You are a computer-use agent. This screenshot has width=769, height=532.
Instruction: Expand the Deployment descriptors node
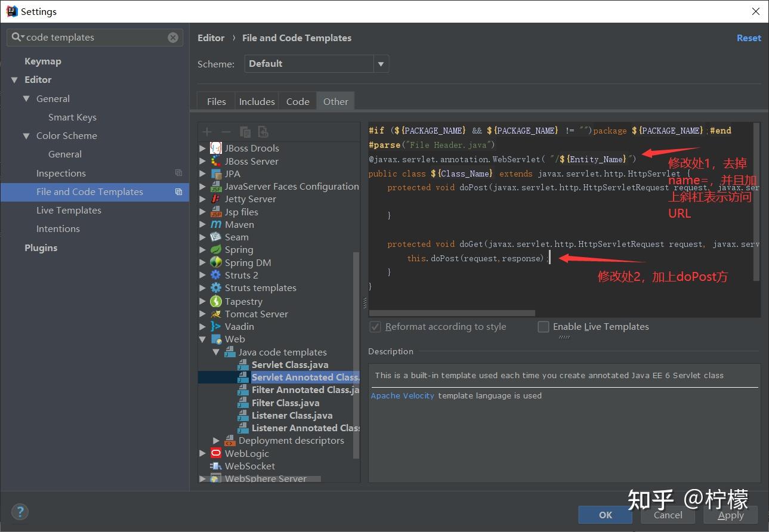[x=217, y=441]
